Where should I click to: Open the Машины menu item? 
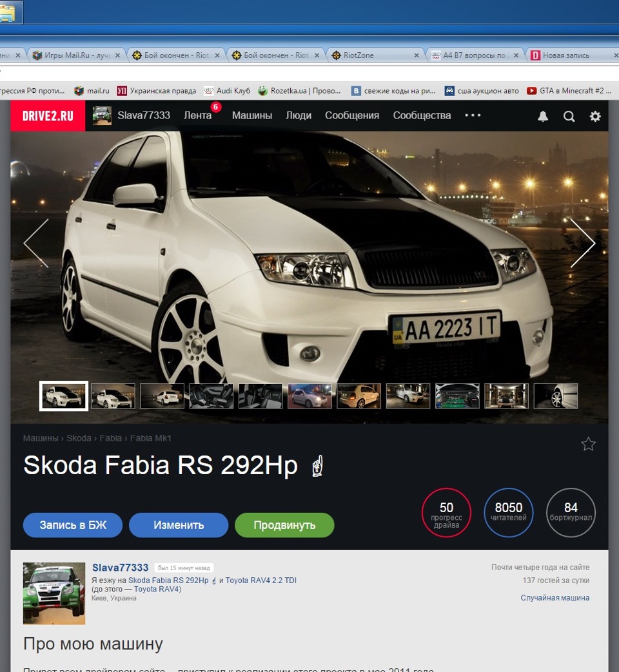coord(252,115)
